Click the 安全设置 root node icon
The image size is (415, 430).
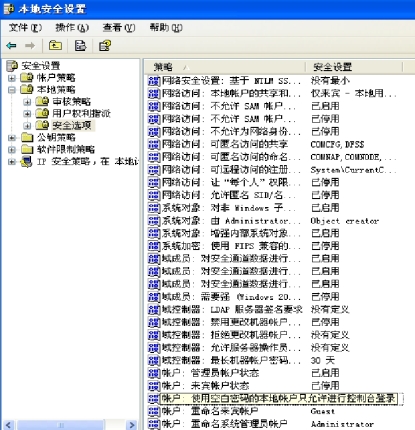[x=12, y=66]
